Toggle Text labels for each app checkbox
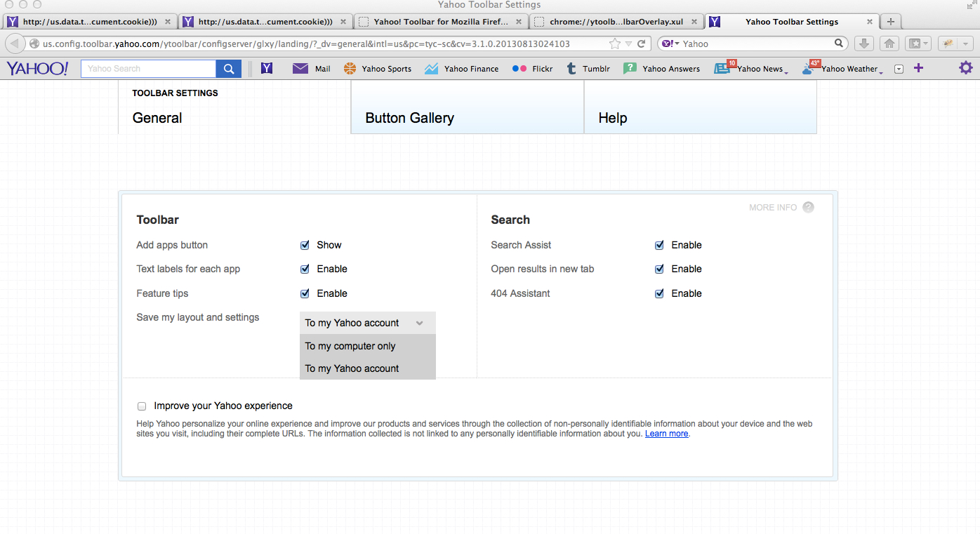 coord(305,269)
